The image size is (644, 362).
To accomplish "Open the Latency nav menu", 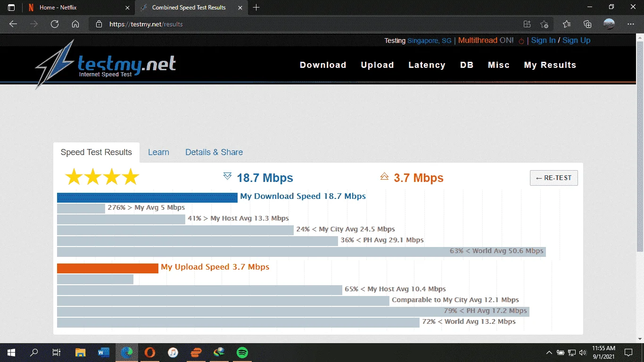I will (427, 65).
